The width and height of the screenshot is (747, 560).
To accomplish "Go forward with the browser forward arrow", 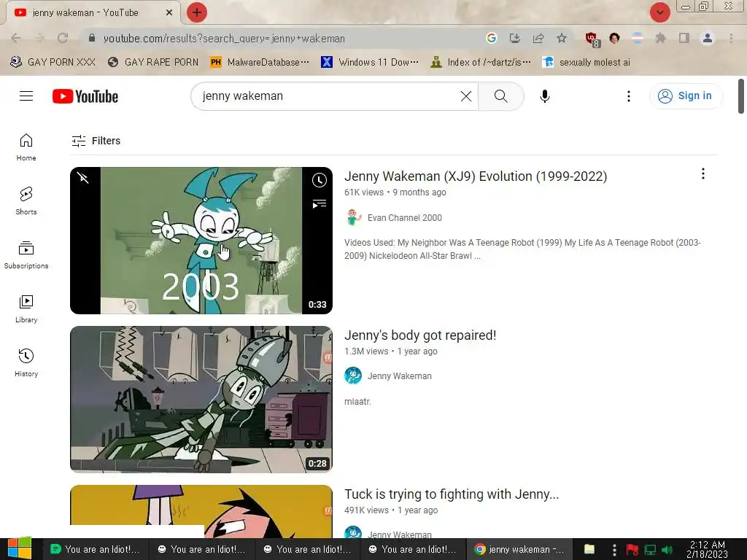I will point(39,38).
